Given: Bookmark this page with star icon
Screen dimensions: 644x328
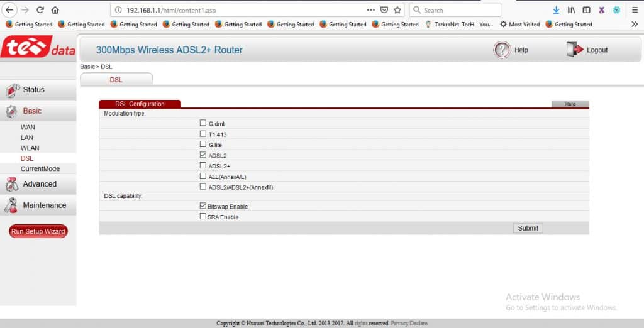Looking at the screenshot, I should coord(397,10).
